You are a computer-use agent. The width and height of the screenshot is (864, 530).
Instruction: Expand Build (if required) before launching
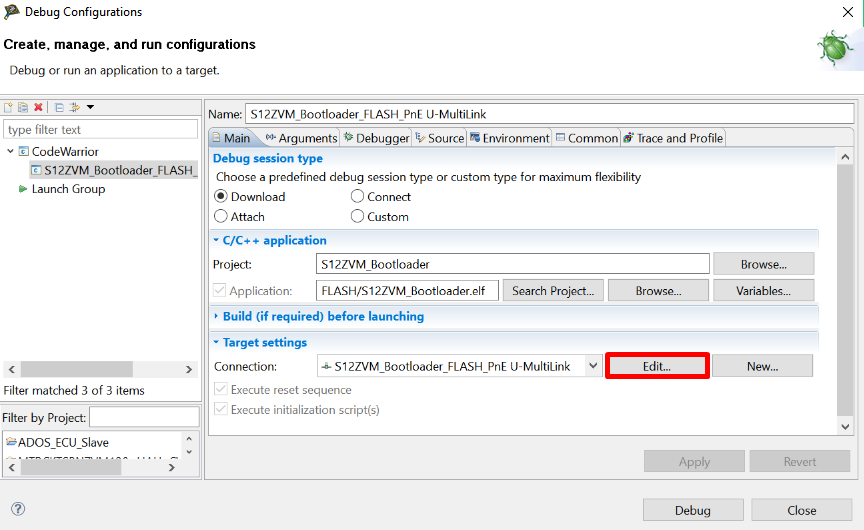coord(216,316)
